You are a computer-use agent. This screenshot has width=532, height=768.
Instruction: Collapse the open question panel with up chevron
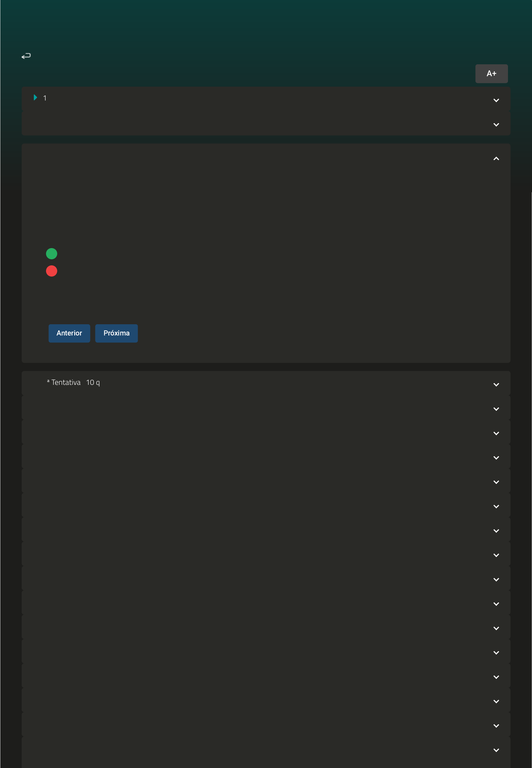496,158
